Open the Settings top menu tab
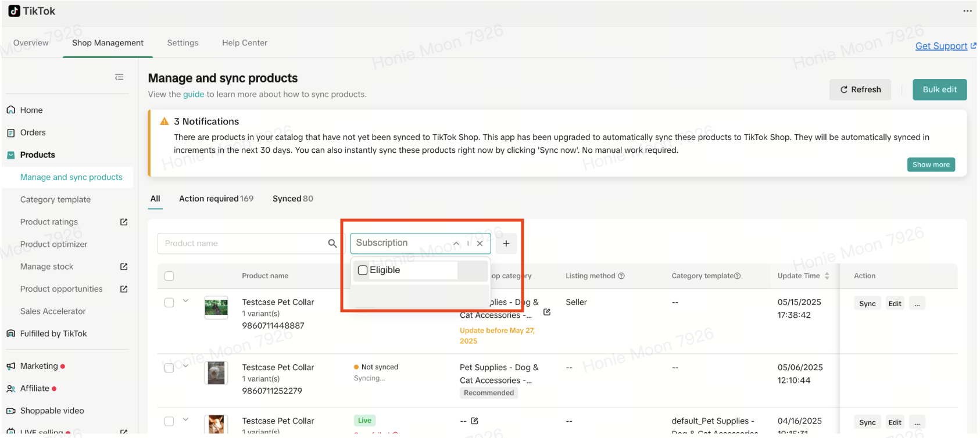 (183, 43)
